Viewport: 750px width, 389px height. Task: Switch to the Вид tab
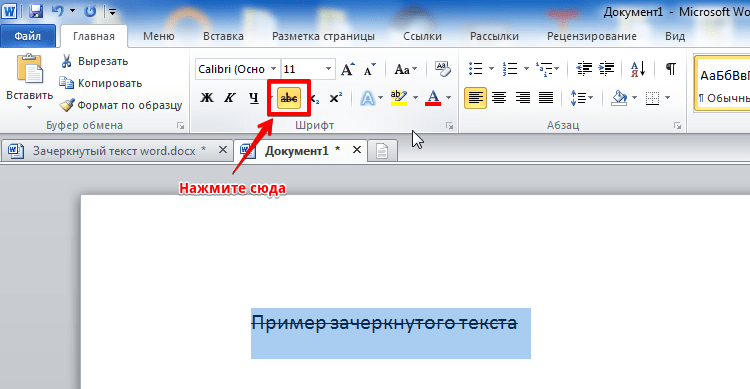coord(675,36)
